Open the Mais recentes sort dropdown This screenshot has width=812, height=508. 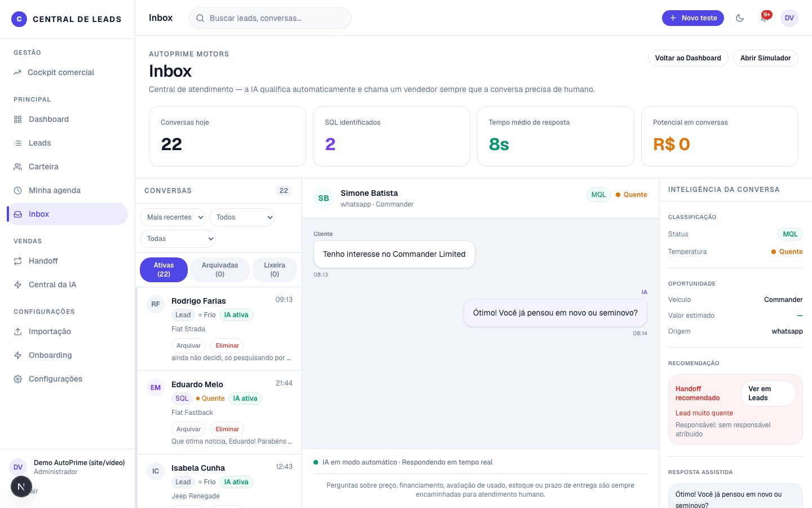tap(173, 217)
